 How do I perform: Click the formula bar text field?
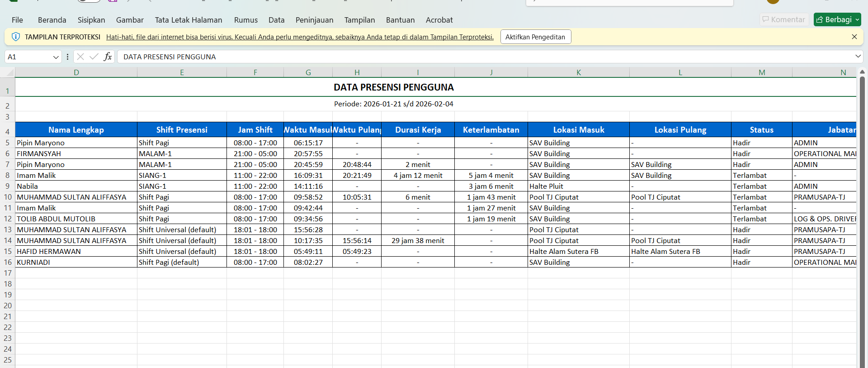point(452,57)
